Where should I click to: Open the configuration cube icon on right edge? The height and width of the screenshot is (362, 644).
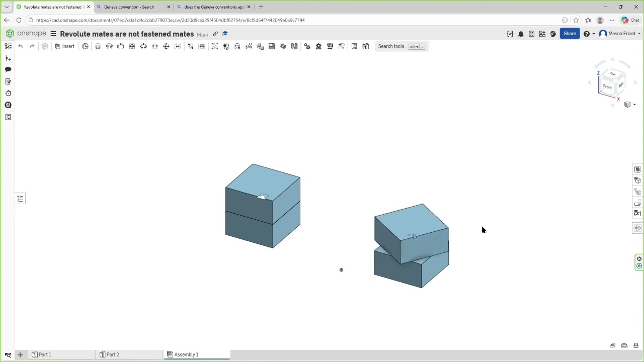tap(637, 180)
